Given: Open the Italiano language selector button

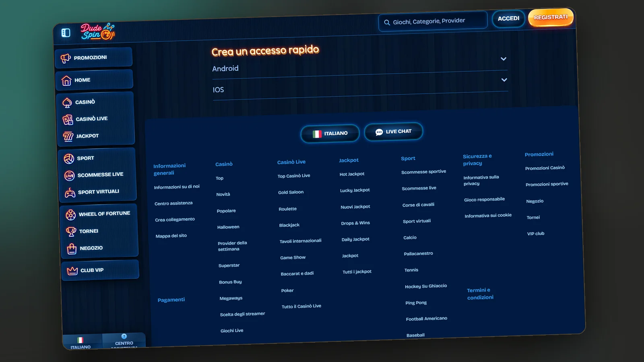Looking at the screenshot, I should click(x=330, y=134).
